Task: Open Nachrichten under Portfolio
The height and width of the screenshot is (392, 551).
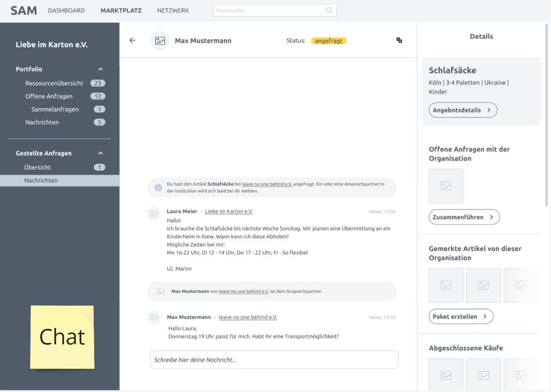Action: click(x=42, y=122)
